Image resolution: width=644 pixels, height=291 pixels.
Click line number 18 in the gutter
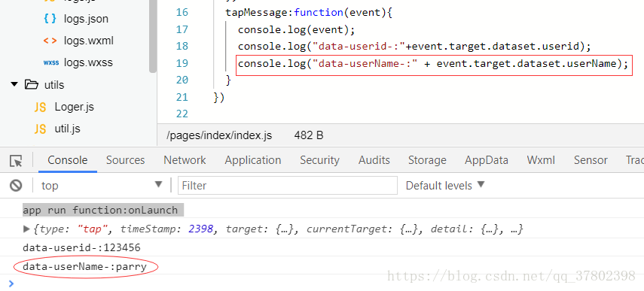tap(182, 47)
